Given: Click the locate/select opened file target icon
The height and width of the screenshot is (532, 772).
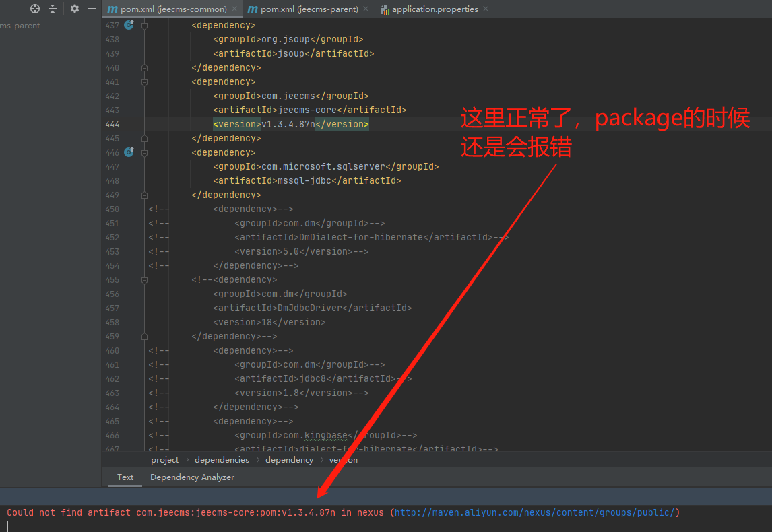Looking at the screenshot, I should click(x=34, y=8).
